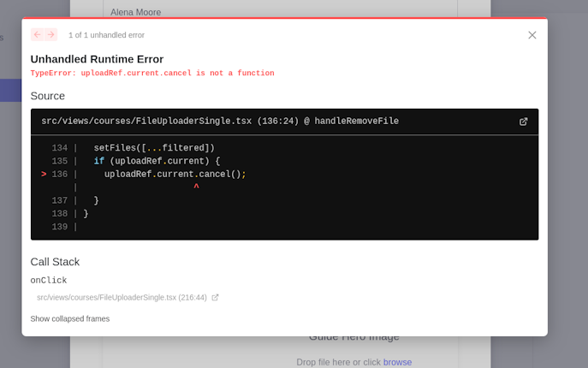This screenshot has height=368, width=588.
Task: Click the "Unhandled Runtime Error" heading
Action: pos(97,59)
